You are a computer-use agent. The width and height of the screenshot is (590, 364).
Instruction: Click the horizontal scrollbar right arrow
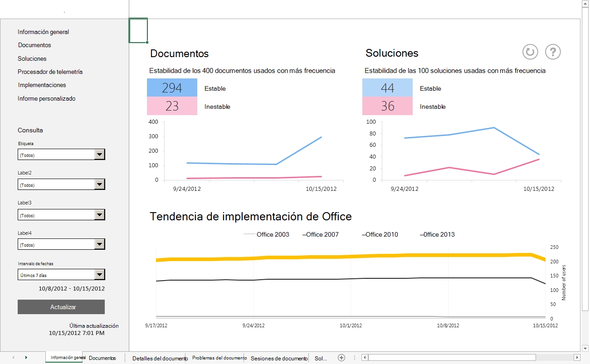pyautogui.click(x=576, y=358)
